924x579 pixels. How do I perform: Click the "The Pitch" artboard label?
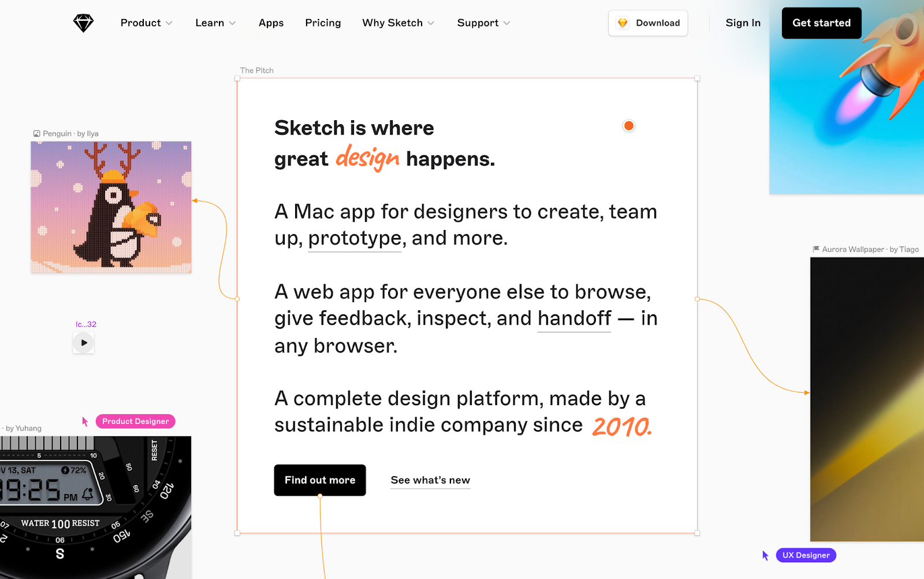257,70
